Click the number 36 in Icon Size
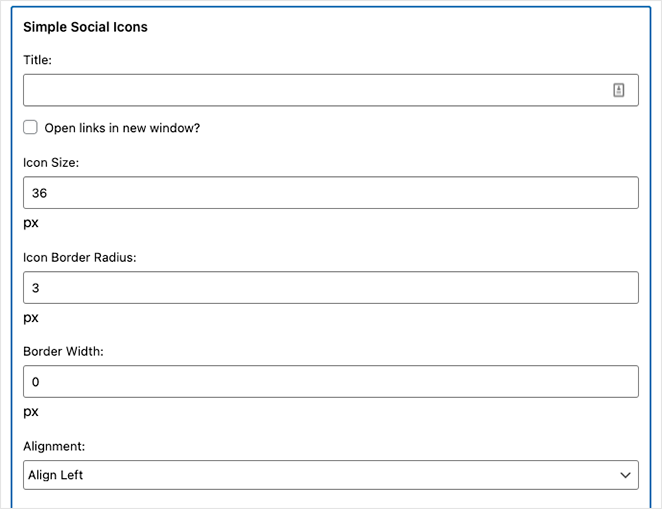The height and width of the screenshot is (509, 662). click(39, 193)
